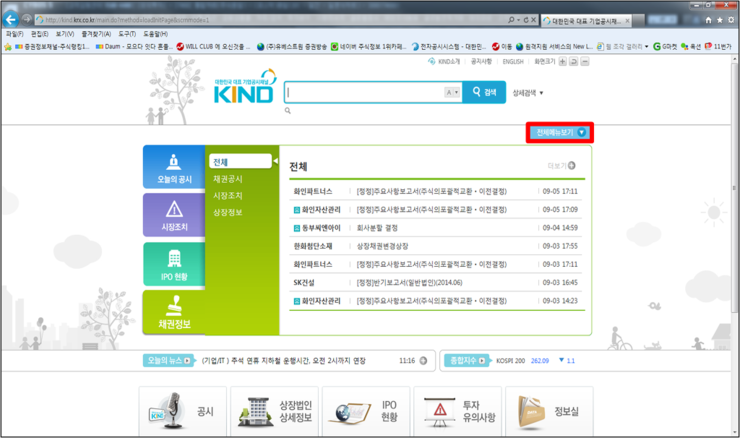Open IPO 현황 teal building tile

pyautogui.click(x=174, y=264)
